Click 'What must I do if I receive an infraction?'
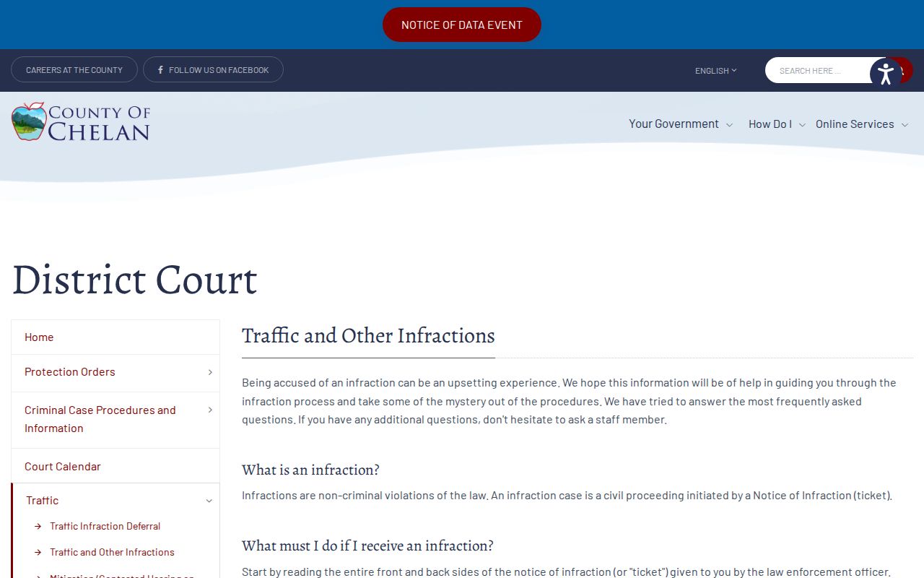 367,546
